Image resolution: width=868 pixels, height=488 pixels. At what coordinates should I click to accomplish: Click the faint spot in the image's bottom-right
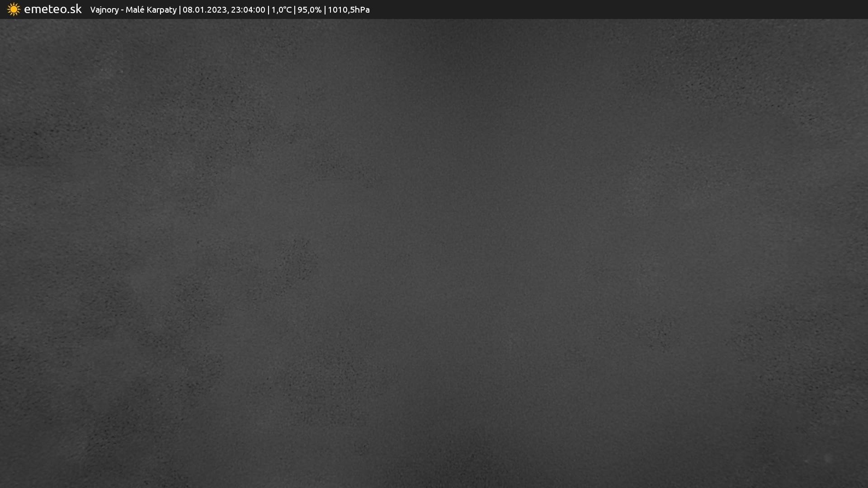[828, 459]
